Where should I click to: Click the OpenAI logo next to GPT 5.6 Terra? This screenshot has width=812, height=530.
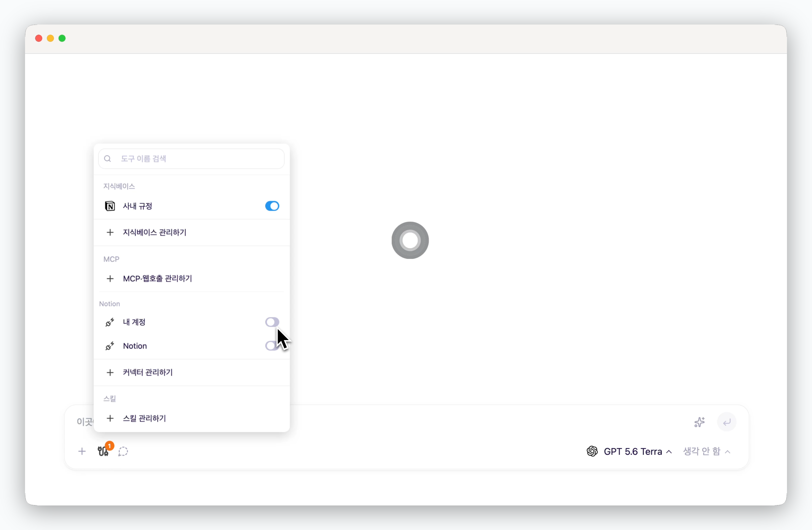tap(592, 451)
